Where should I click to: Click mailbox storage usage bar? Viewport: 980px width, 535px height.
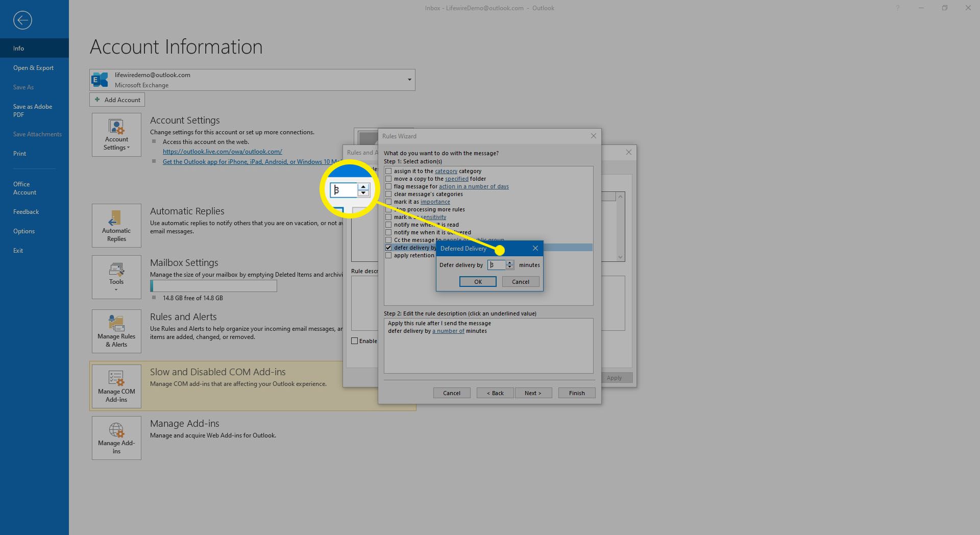[x=213, y=286]
